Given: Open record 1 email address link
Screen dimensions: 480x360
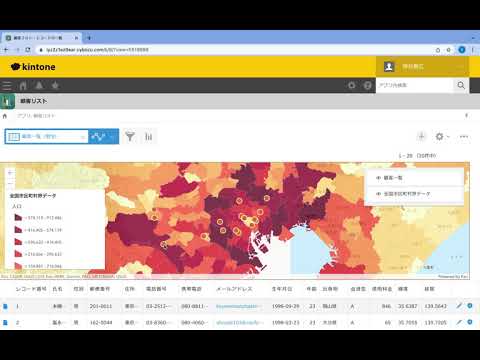Looking at the screenshot, I should click(x=237, y=306).
